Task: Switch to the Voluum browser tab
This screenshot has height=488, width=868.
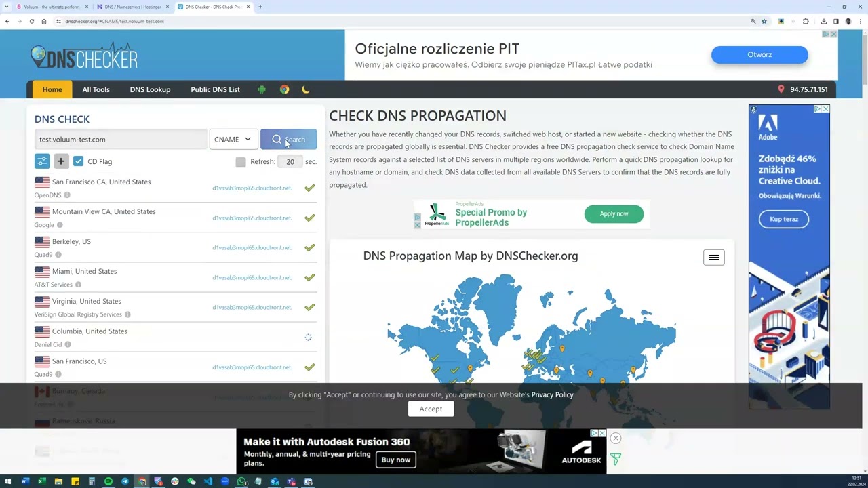Action: [51, 7]
